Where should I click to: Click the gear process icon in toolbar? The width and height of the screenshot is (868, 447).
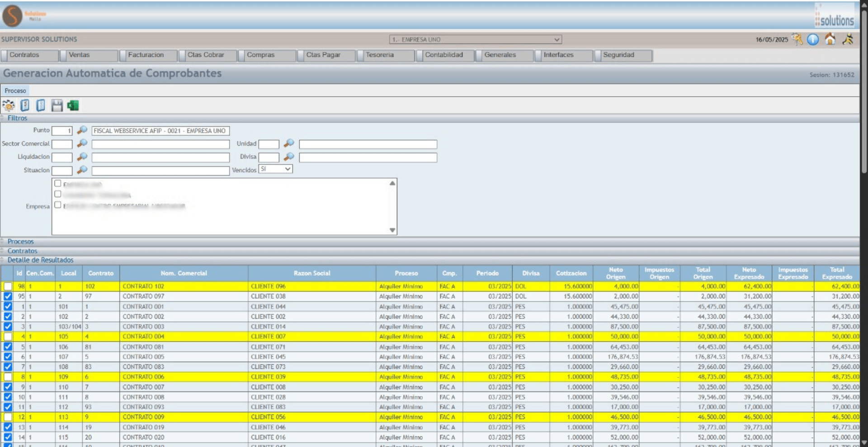(8, 106)
